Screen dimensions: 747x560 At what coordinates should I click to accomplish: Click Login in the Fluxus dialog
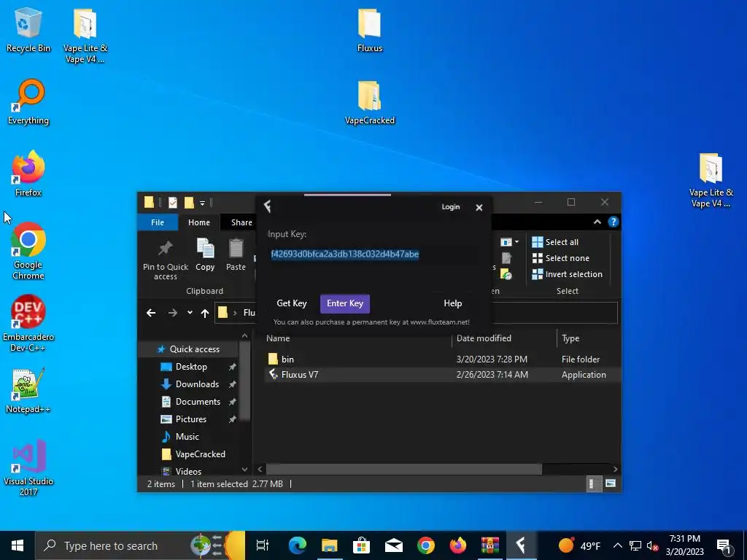(x=451, y=206)
